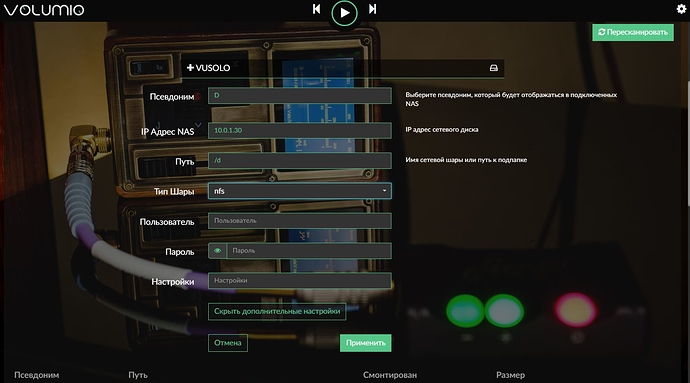690x383 pixels.
Task: Skip to next track
Action: click(372, 9)
